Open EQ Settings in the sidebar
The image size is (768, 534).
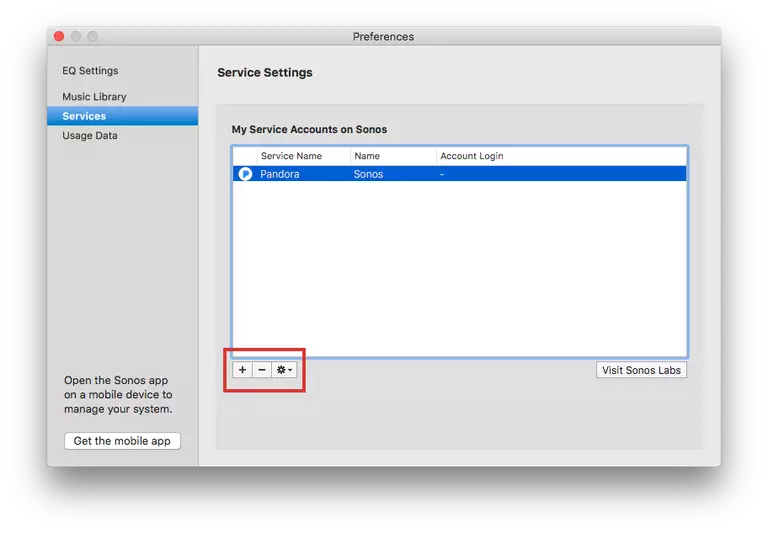tap(90, 71)
